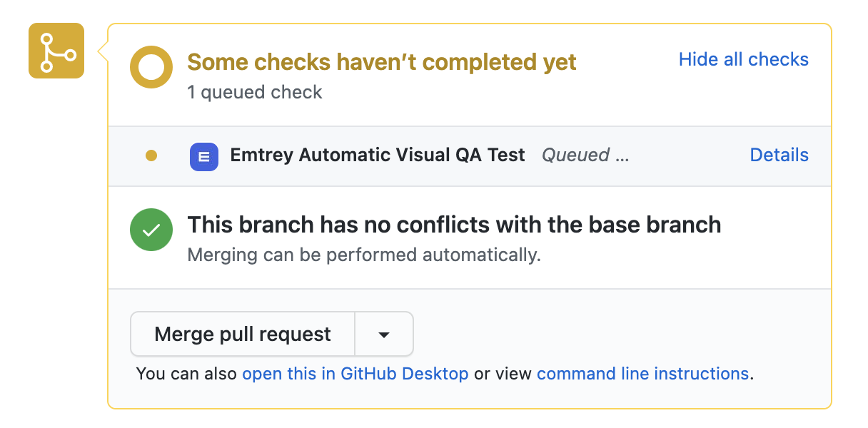This screenshot has height=428, width=868.
Task: Select Emtrey Automatic Visual QA Test name
Action: [x=378, y=155]
